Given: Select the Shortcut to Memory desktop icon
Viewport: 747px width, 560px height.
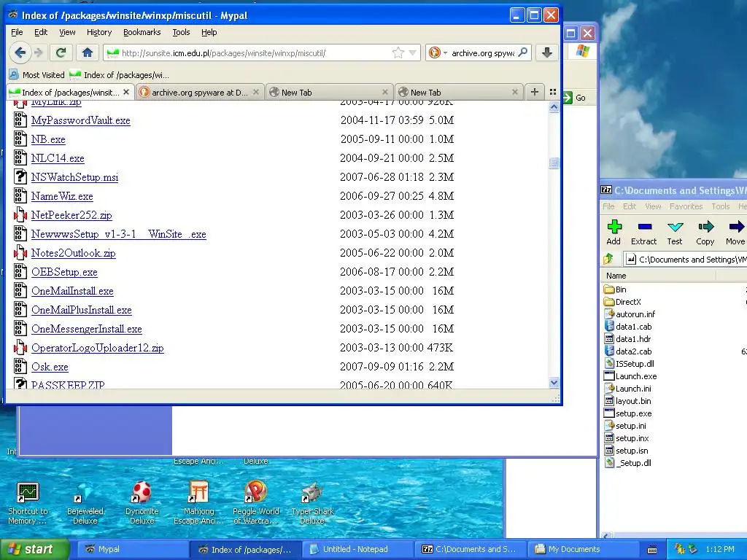Looking at the screenshot, I should 28,503.
